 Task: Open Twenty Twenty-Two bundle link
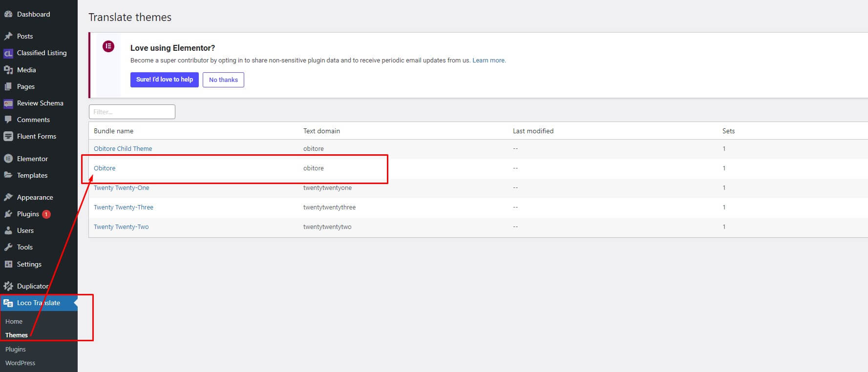click(x=121, y=227)
